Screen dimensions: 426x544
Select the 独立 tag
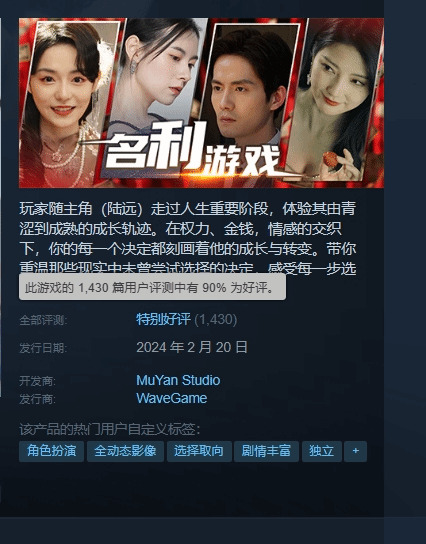point(322,451)
